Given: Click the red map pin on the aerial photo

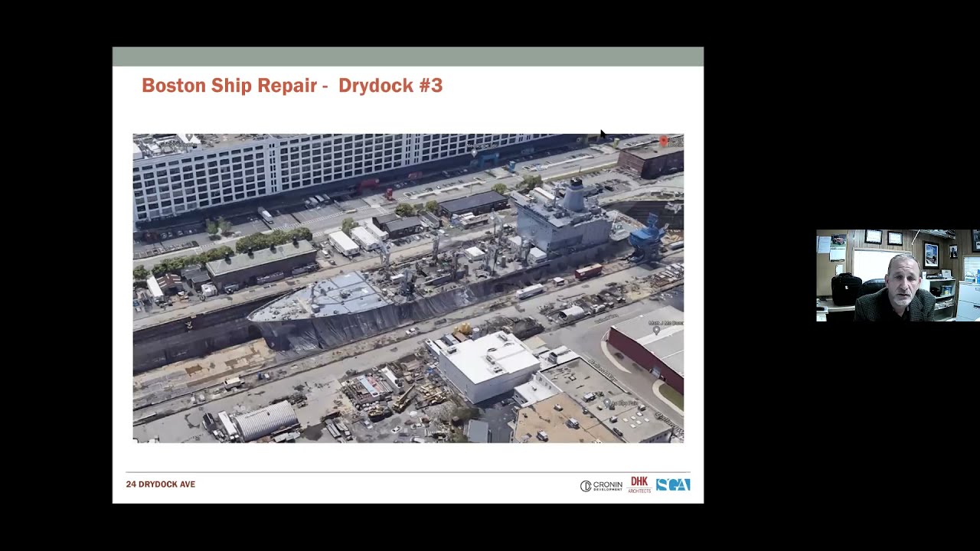Looking at the screenshot, I should tap(664, 141).
